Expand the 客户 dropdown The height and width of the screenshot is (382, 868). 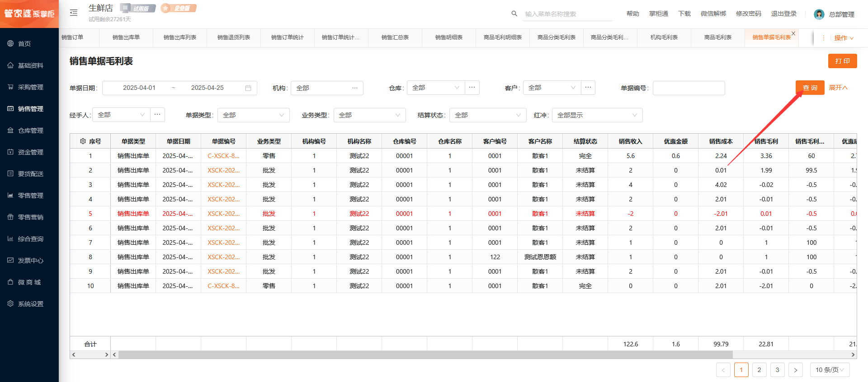(x=552, y=88)
